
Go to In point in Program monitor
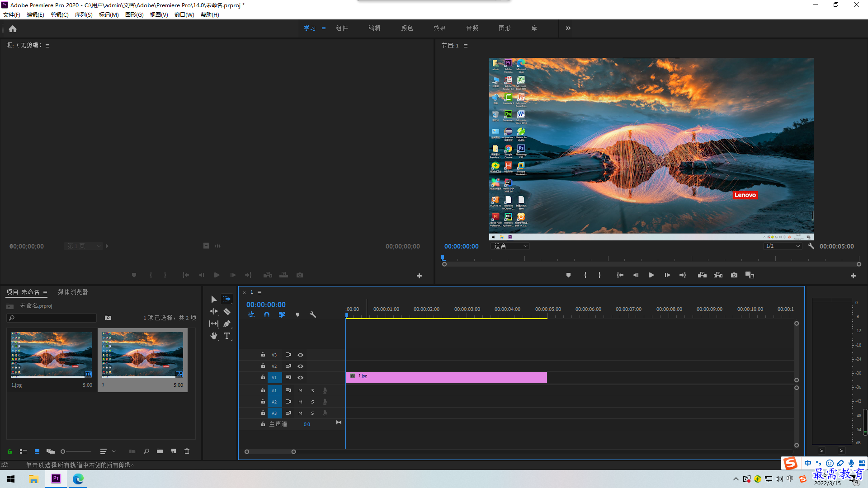(620, 275)
